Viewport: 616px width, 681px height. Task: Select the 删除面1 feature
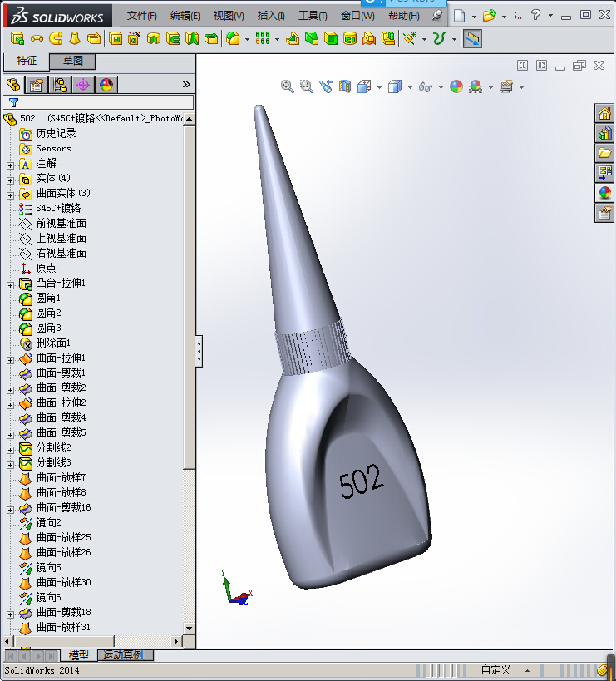53,343
